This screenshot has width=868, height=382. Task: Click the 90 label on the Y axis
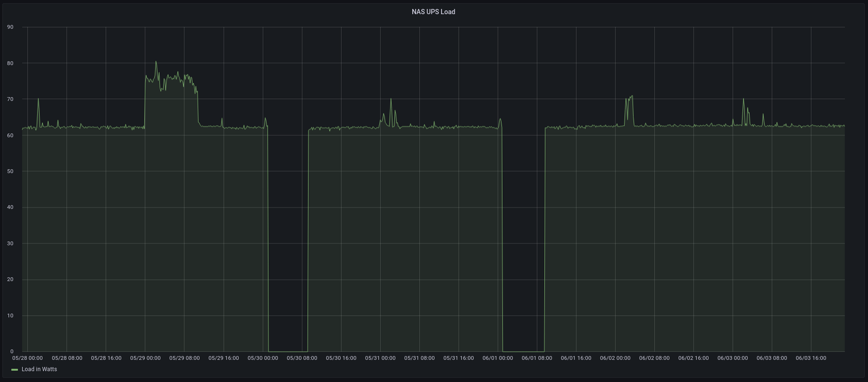(x=10, y=27)
